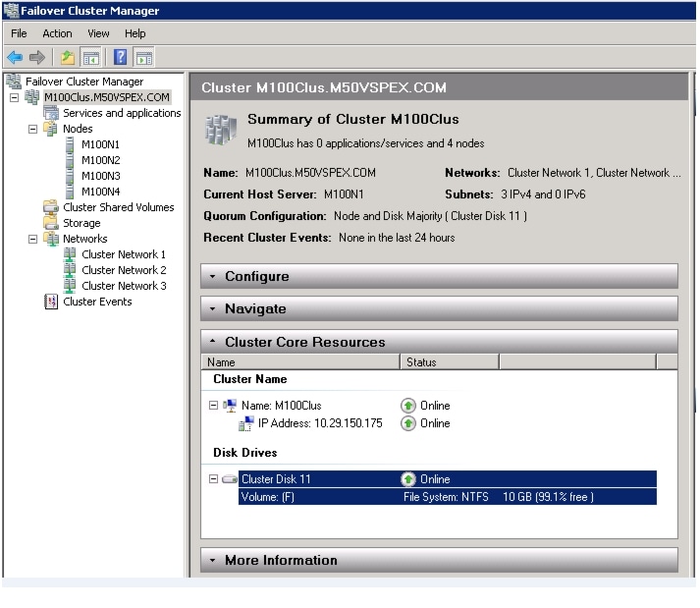The height and width of the screenshot is (608, 700).
Task: Click the Forward arrow toolbar icon
Action: coord(37,57)
